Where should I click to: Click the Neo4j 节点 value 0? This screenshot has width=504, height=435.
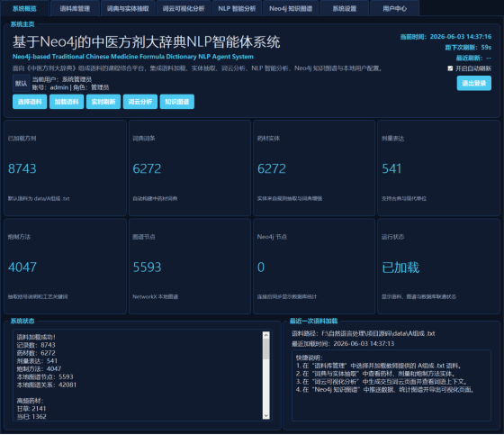tap(261, 267)
